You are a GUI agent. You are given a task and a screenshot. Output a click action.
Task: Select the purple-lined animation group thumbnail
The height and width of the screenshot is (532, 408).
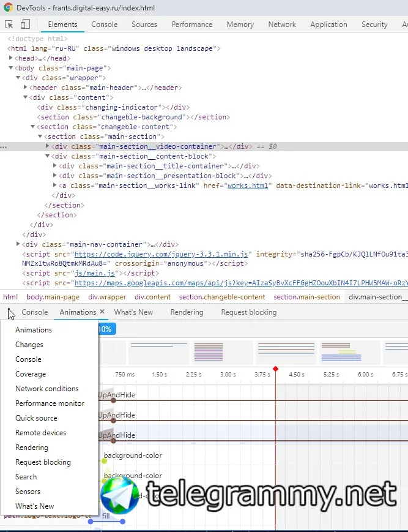[222, 352]
